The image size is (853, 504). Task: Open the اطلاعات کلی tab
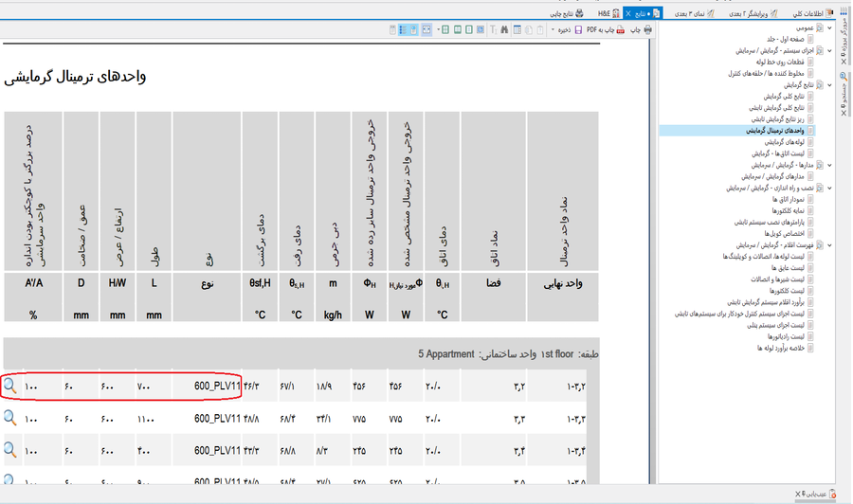pos(805,13)
